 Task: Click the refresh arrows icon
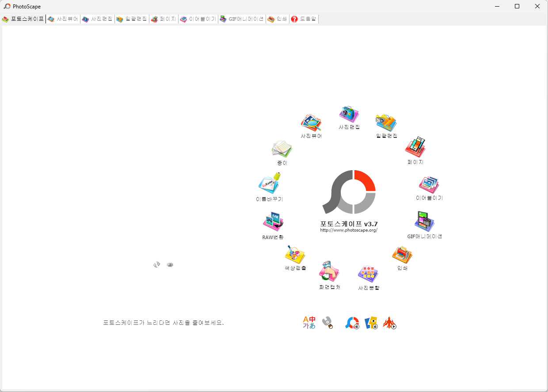156,264
